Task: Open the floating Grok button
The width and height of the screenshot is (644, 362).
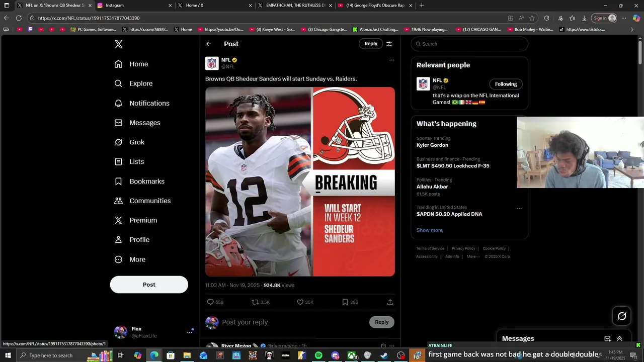Action: pyautogui.click(x=622, y=316)
